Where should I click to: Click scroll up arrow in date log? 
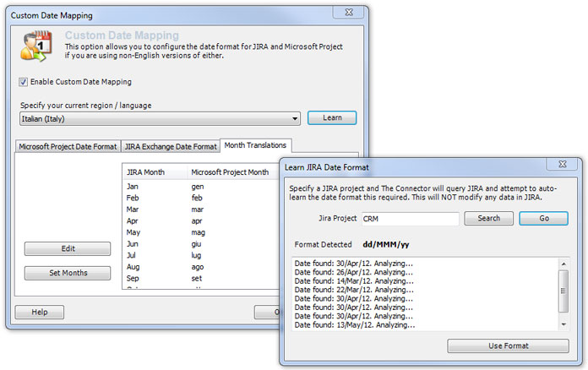click(x=563, y=264)
